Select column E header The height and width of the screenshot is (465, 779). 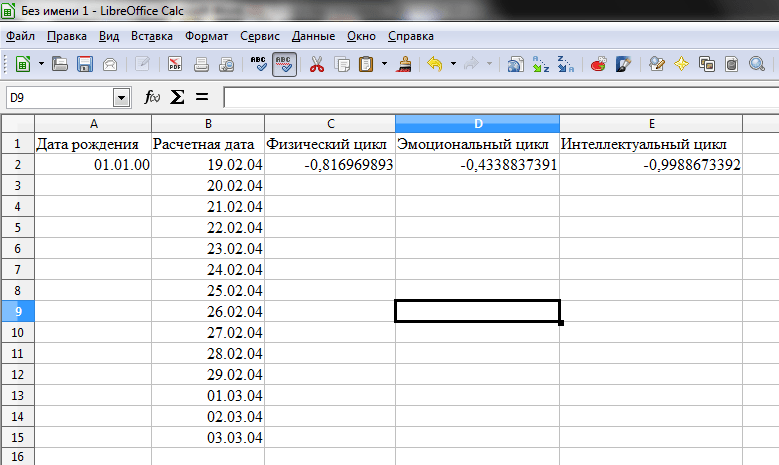(651, 124)
